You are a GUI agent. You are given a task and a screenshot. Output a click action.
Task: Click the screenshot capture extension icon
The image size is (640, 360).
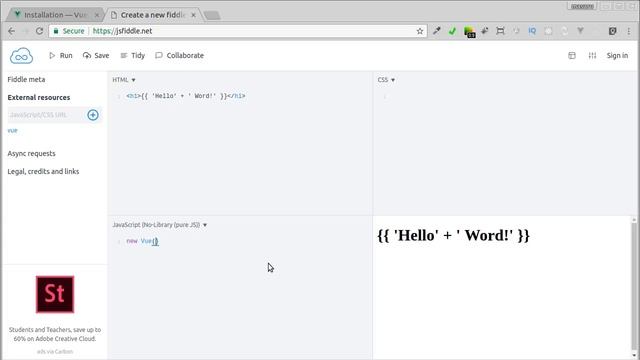[x=500, y=31]
